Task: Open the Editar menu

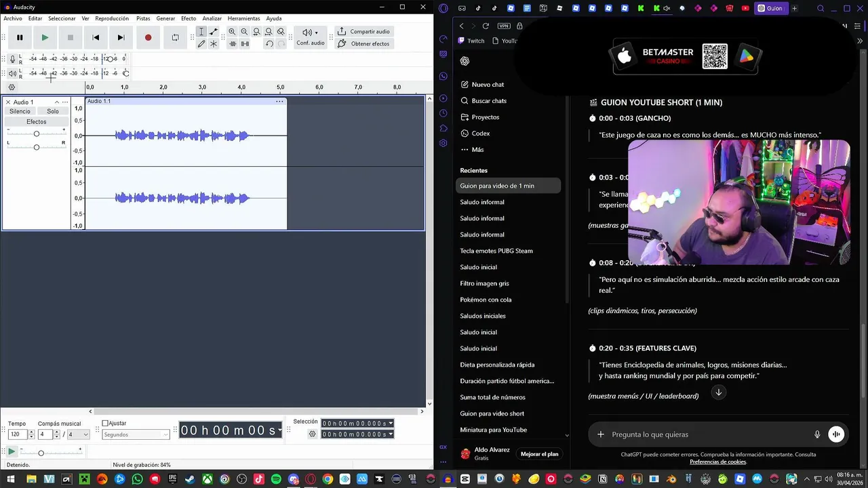Action: pos(35,18)
